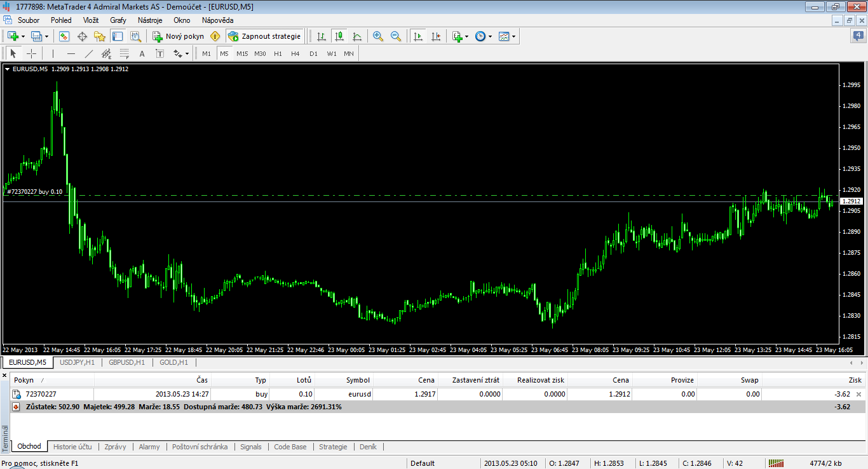Toggle the Terminal panel icon
This screenshot has height=469, width=868.
117,36
